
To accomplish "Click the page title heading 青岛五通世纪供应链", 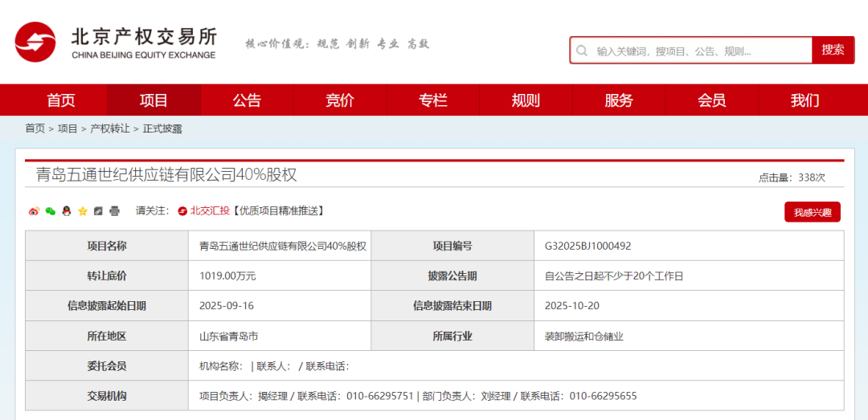I will 166,175.
